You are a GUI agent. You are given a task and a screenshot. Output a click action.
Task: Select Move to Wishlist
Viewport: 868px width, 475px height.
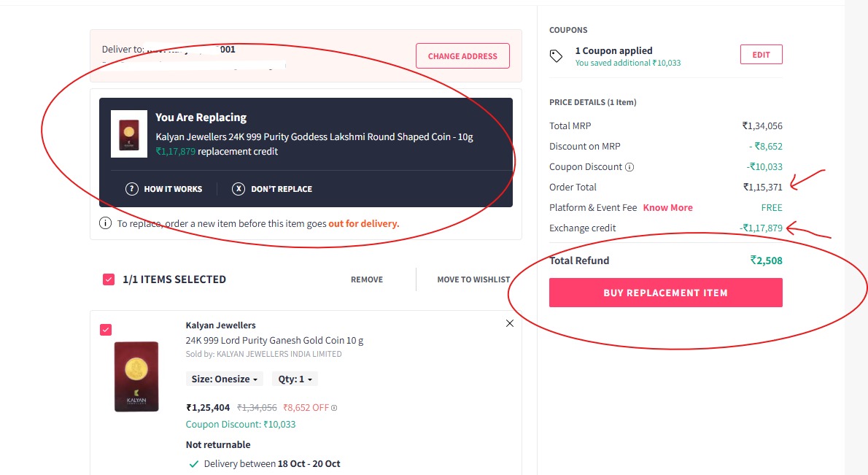(x=473, y=279)
